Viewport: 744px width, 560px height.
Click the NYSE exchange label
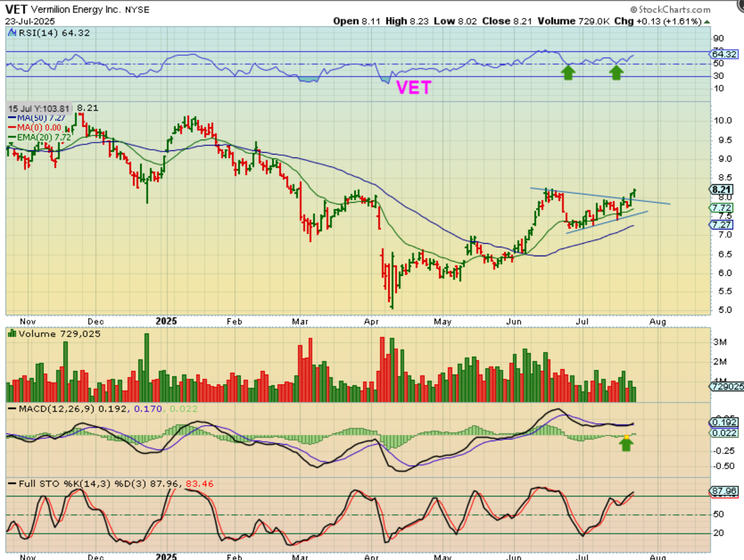[x=138, y=10]
